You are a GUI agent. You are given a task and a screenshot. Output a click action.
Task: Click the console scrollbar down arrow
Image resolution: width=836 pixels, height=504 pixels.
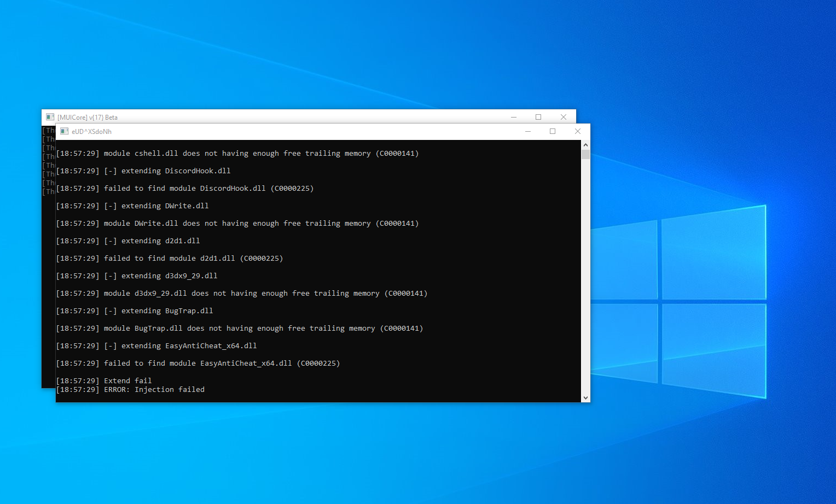[585, 398]
